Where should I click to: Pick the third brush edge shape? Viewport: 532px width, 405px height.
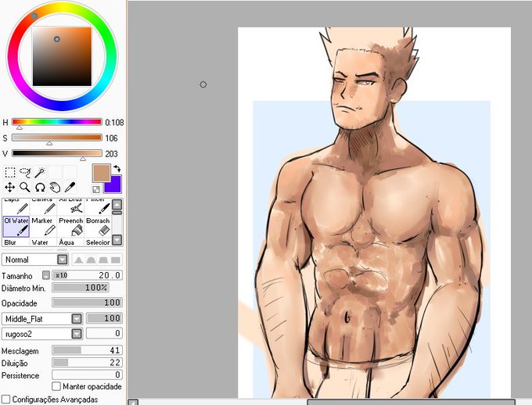coord(103,260)
